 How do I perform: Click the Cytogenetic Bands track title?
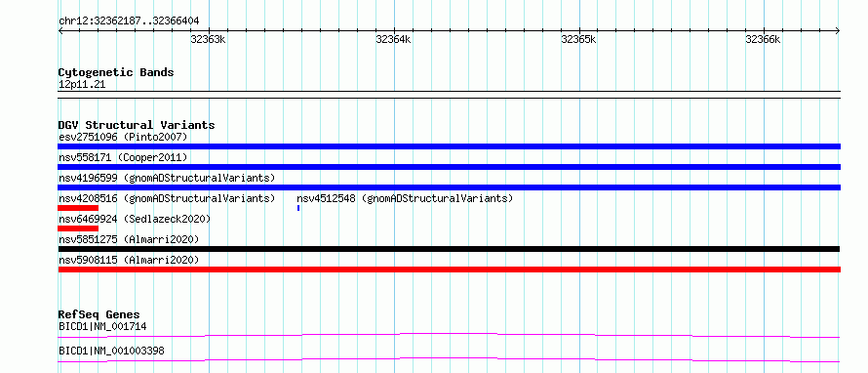[x=116, y=72]
